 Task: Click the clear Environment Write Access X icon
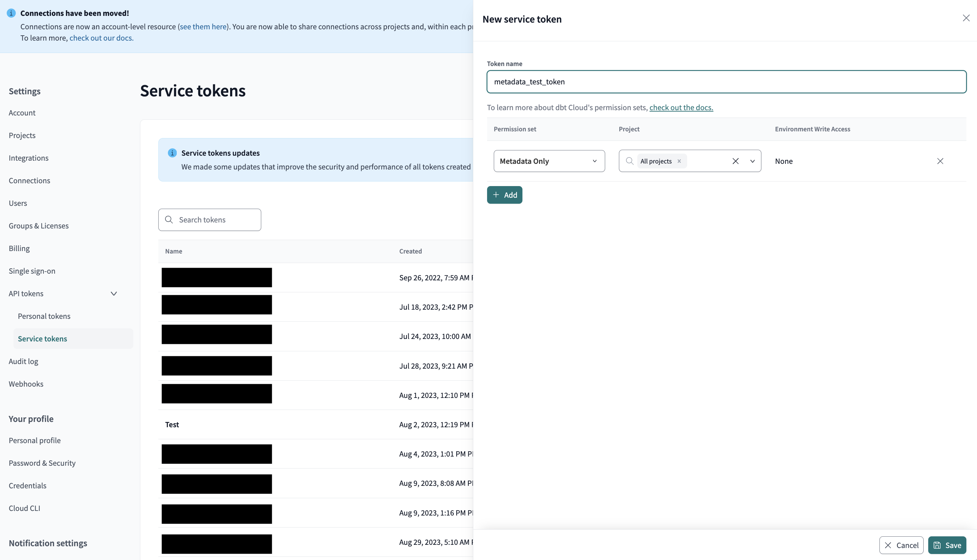click(940, 161)
